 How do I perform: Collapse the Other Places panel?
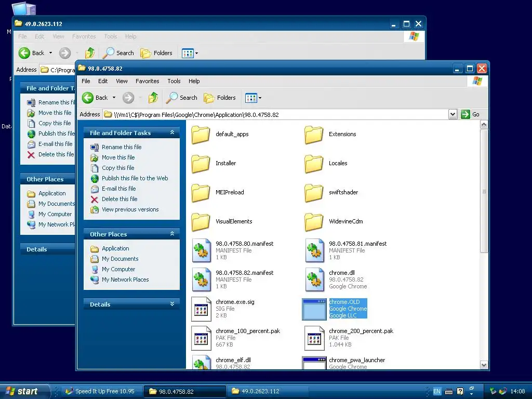coord(172,234)
